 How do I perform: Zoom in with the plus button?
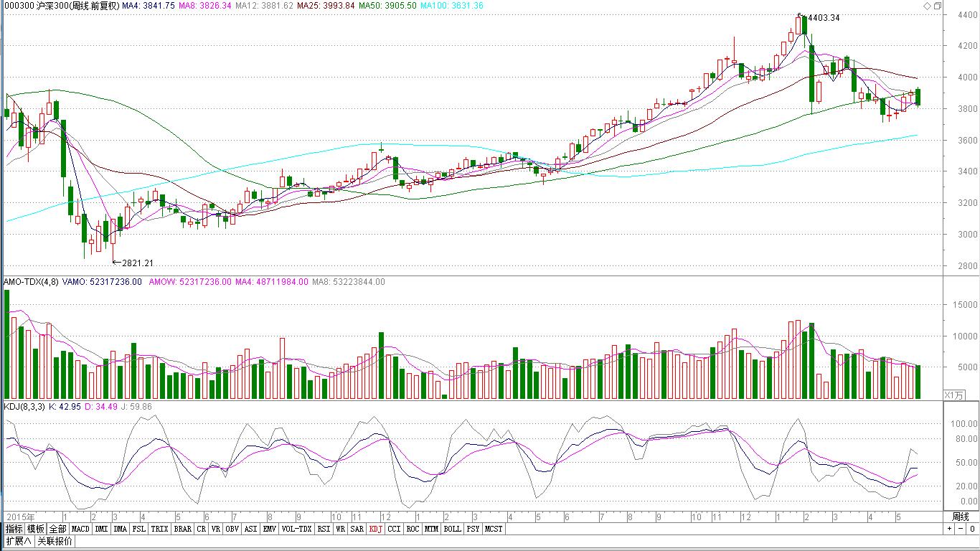[x=950, y=529]
